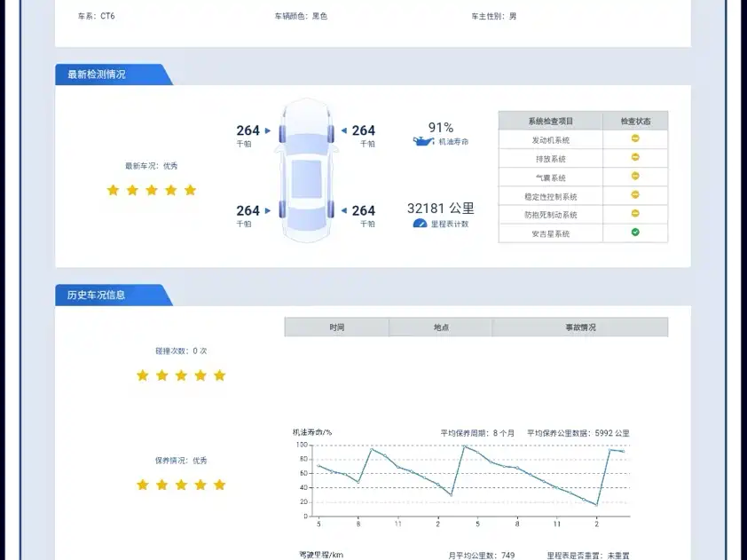Click the rear-right tire on the car diagram
This screenshot has width=747, height=560.
329,210
